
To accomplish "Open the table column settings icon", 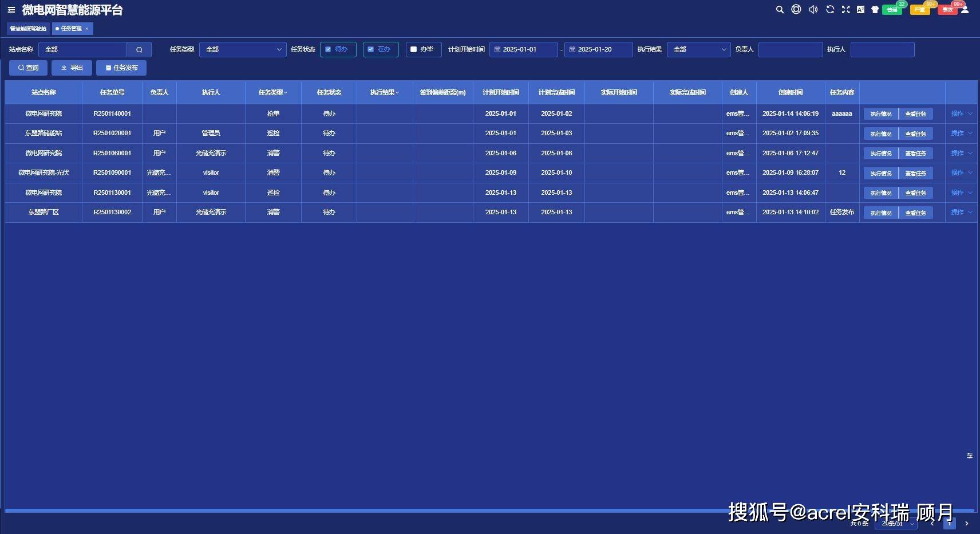I will (x=969, y=456).
